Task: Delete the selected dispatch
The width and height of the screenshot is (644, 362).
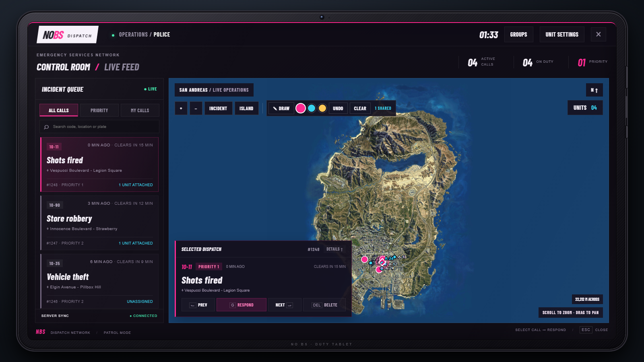Action: click(x=324, y=305)
